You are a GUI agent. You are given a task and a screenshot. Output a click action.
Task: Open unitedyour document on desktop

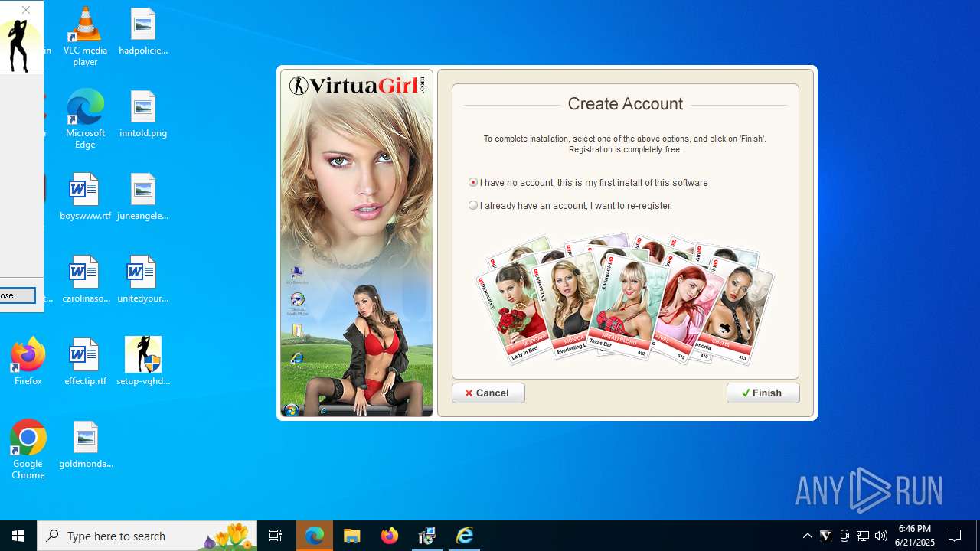point(143,280)
